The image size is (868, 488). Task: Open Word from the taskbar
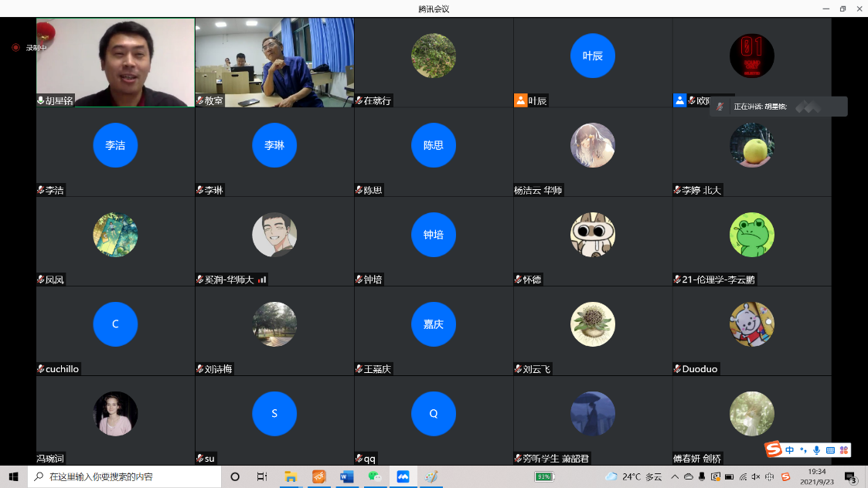[346, 476]
